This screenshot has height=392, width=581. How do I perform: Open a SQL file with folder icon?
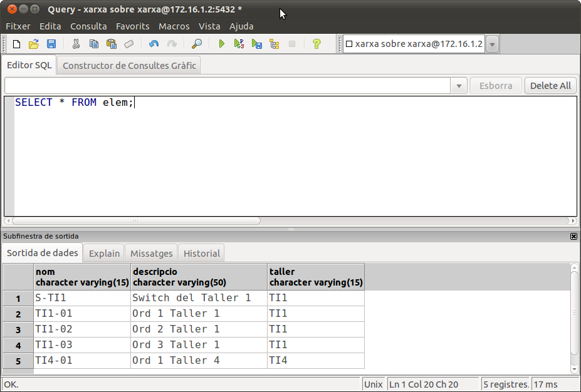(34, 44)
